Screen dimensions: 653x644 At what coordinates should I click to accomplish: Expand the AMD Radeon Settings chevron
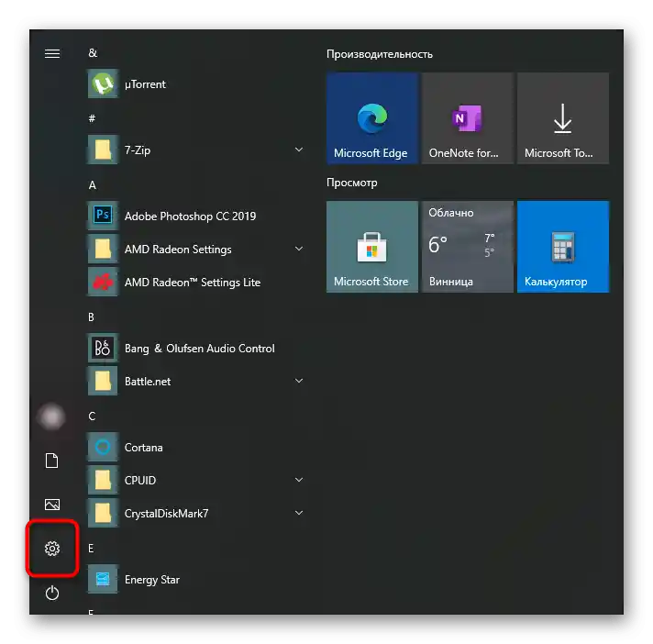299,249
